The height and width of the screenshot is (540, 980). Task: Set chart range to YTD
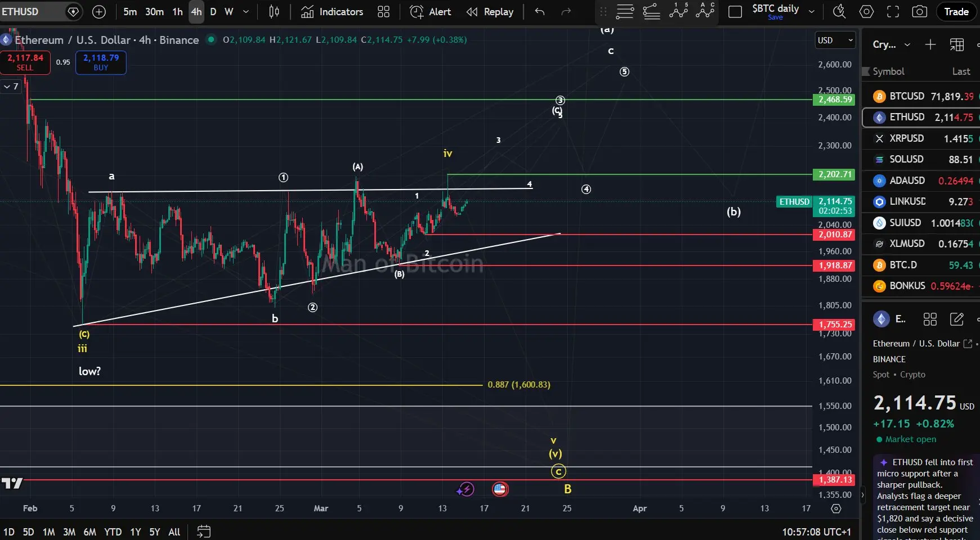pos(113,532)
